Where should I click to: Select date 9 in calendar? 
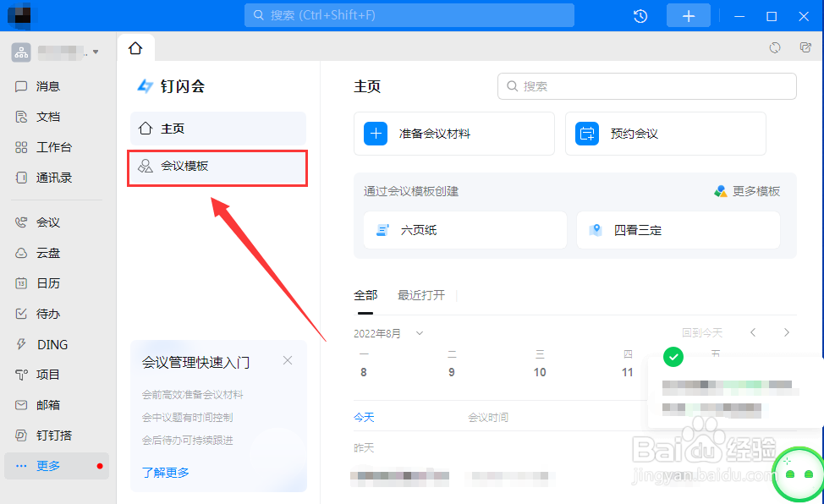tap(452, 372)
